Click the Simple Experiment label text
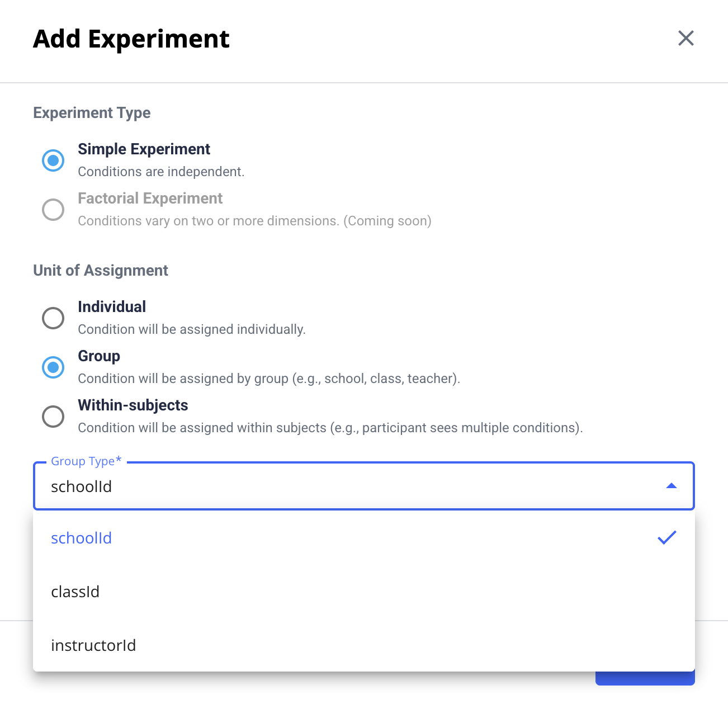This screenshot has height=709, width=728. point(144,149)
